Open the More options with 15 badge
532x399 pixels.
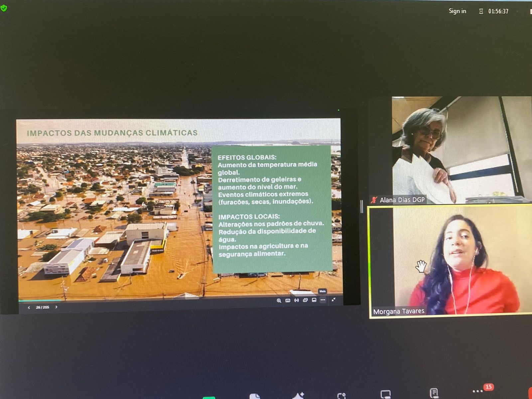pyautogui.click(x=478, y=391)
